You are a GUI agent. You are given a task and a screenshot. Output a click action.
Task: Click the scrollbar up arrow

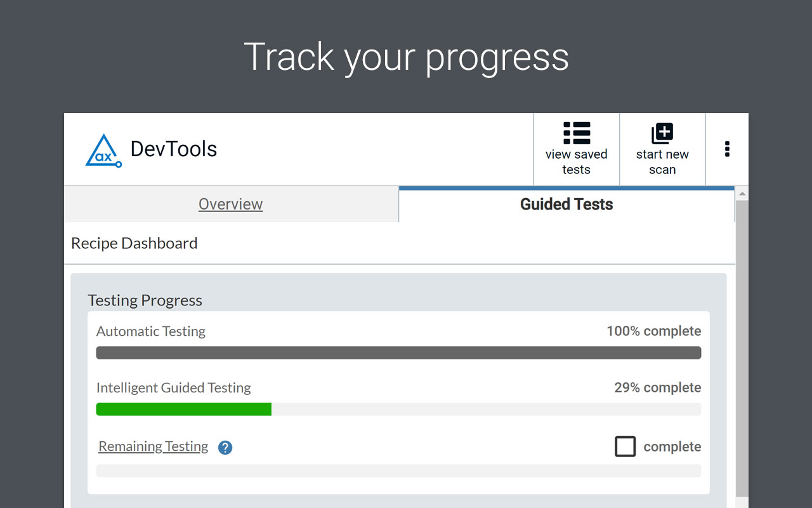(742, 193)
